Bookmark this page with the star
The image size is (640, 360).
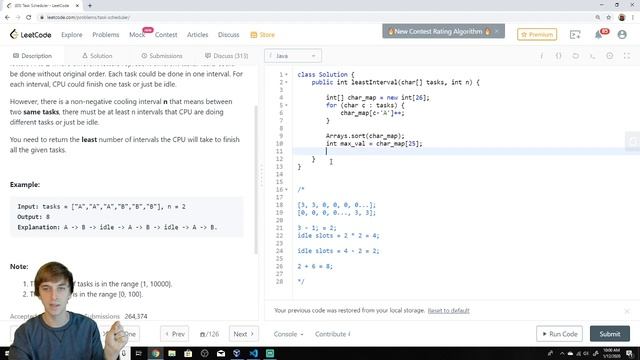pos(609,17)
